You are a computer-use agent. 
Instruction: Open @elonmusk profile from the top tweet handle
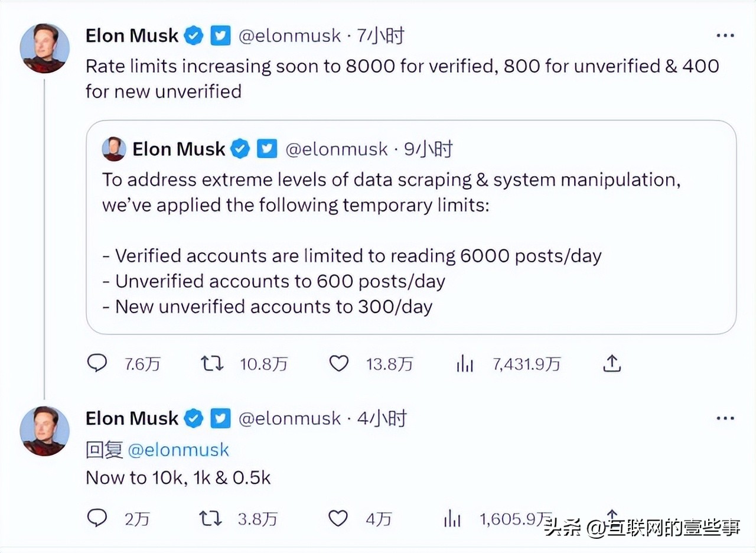[x=289, y=35]
